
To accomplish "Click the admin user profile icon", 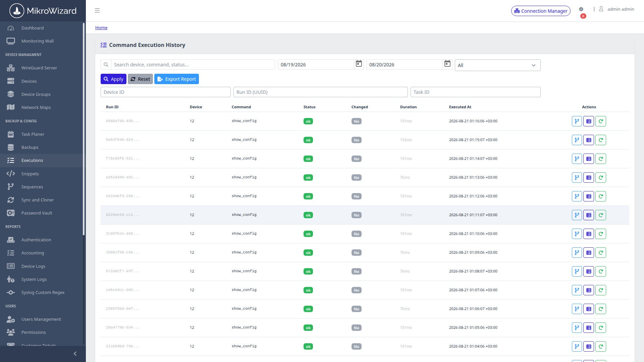I will click(x=601, y=9).
